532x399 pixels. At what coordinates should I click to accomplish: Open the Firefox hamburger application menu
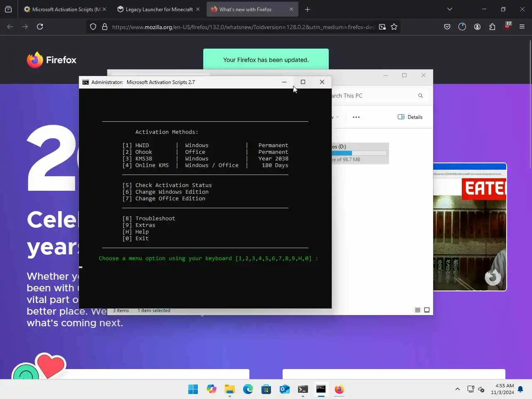pyautogui.click(x=522, y=27)
